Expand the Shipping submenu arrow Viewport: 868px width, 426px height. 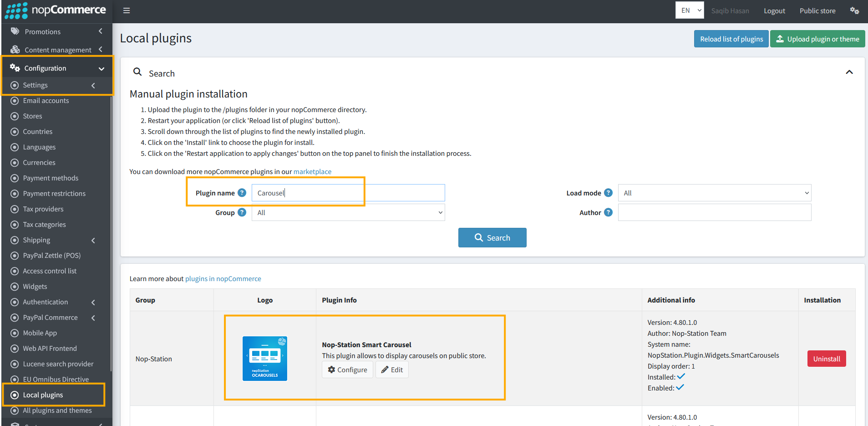click(93, 241)
